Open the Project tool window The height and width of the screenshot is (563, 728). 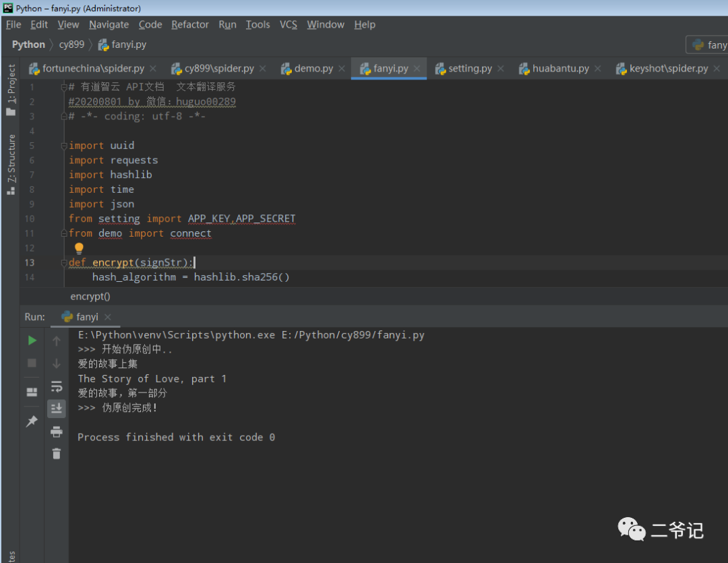tap(11, 90)
